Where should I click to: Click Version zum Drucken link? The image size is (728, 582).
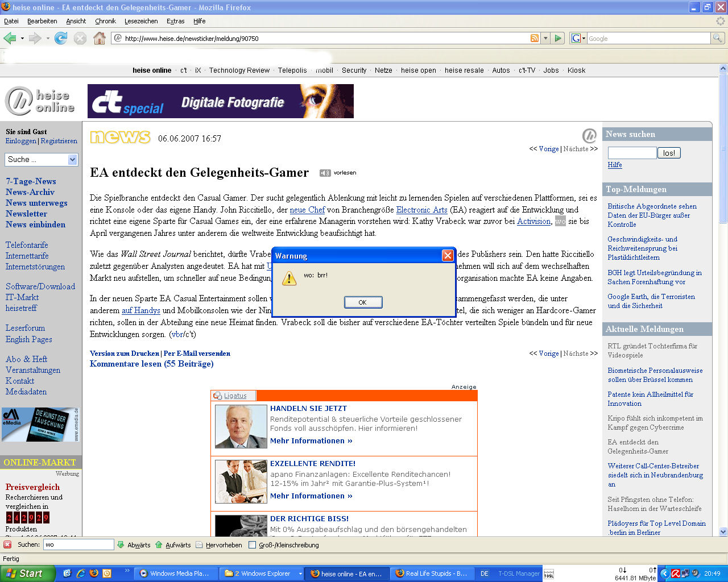click(x=125, y=354)
